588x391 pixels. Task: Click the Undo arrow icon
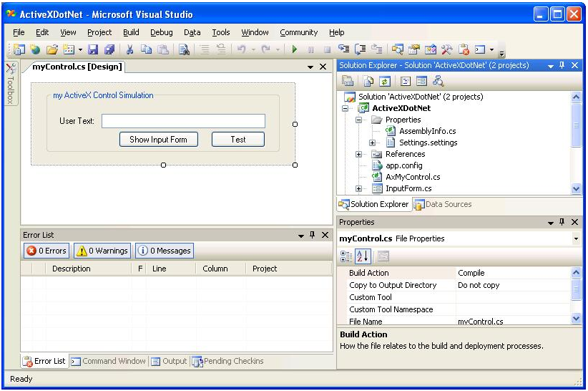[x=242, y=49]
